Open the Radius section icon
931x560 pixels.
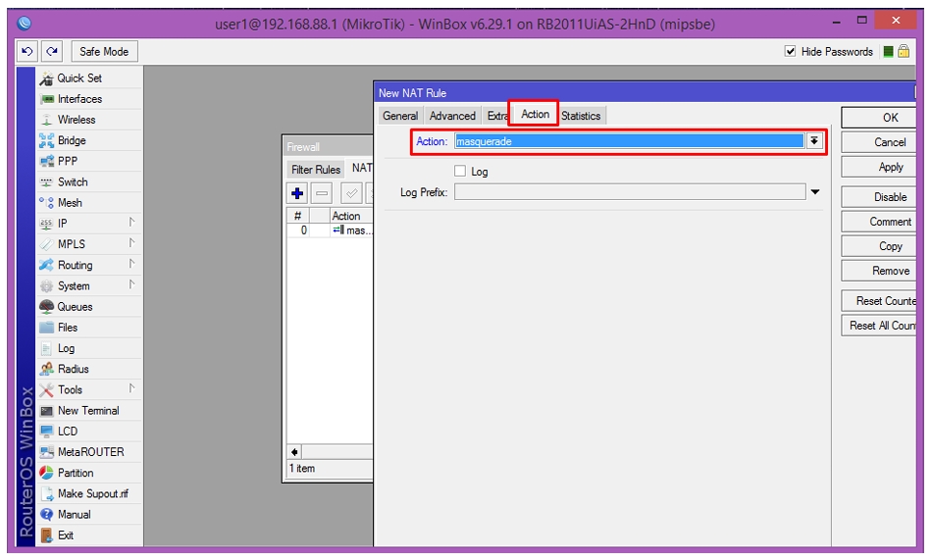pos(47,370)
